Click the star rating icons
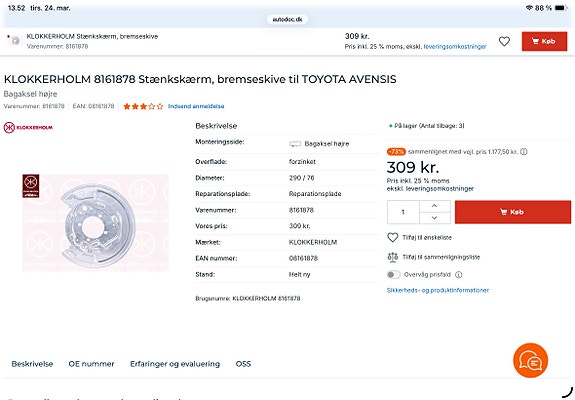This screenshot has width=575, height=400. (143, 106)
